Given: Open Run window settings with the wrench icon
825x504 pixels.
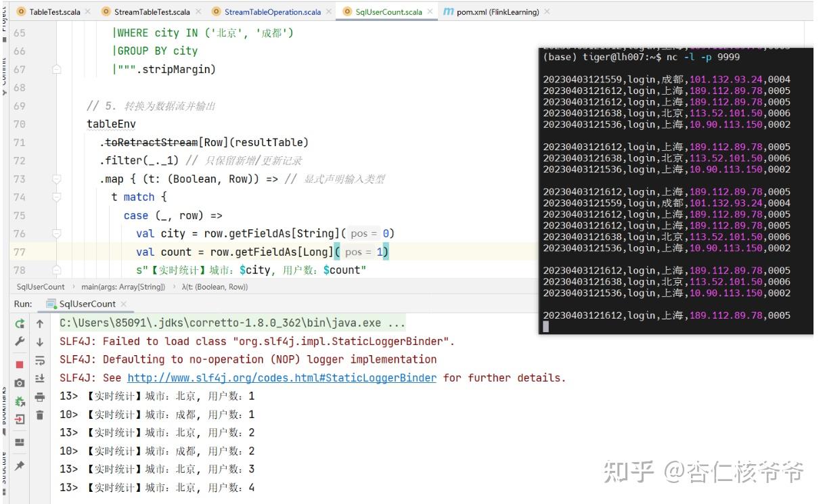Looking at the screenshot, I should coord(20,342).
